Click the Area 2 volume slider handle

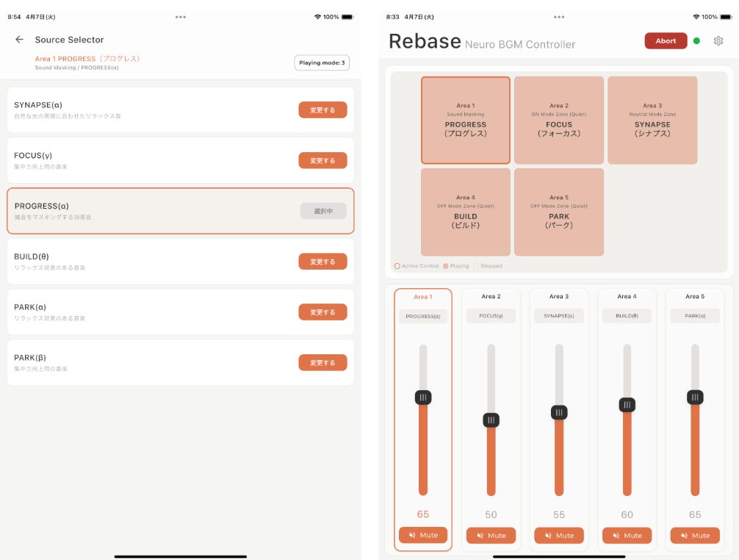click(491, 420)
